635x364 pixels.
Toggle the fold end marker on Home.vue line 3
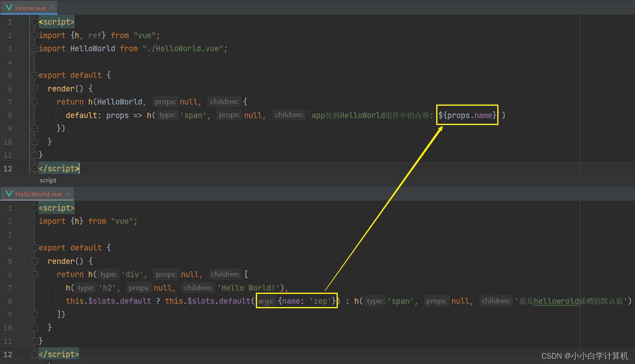35,49
